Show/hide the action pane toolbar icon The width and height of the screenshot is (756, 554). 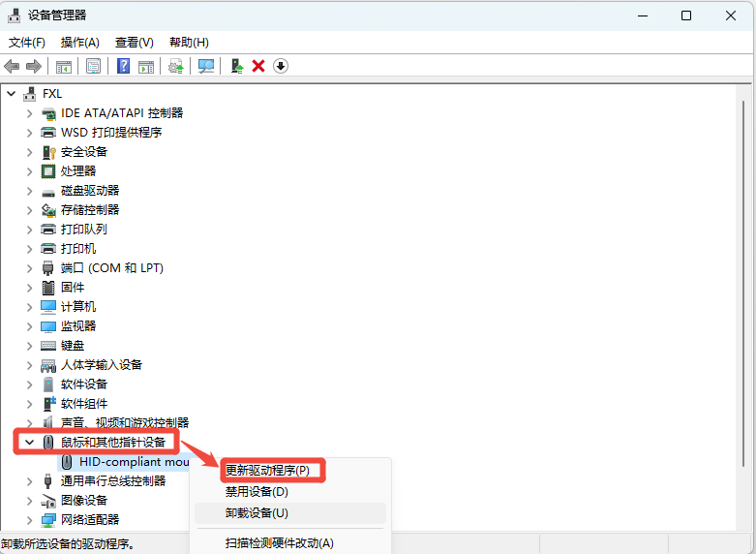(x=146, y=66)
